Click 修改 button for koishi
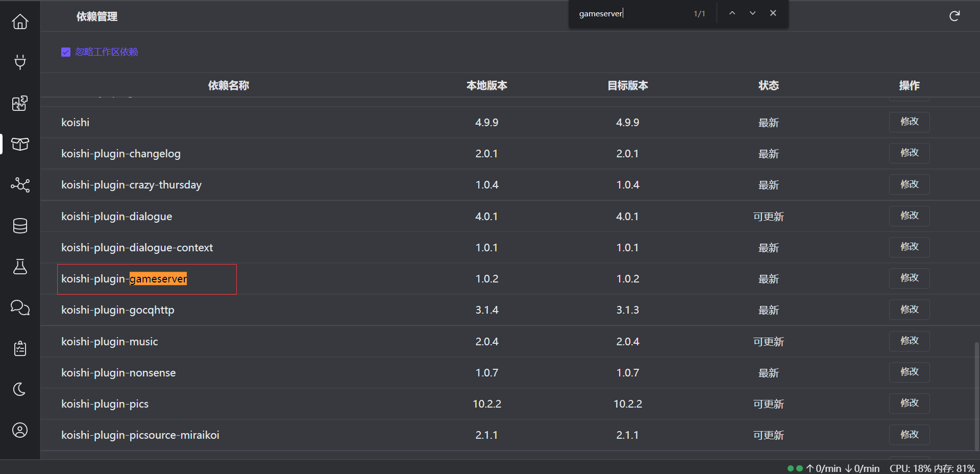The width and height of the screenshot is (980, 474). click(x=909, y=122)
